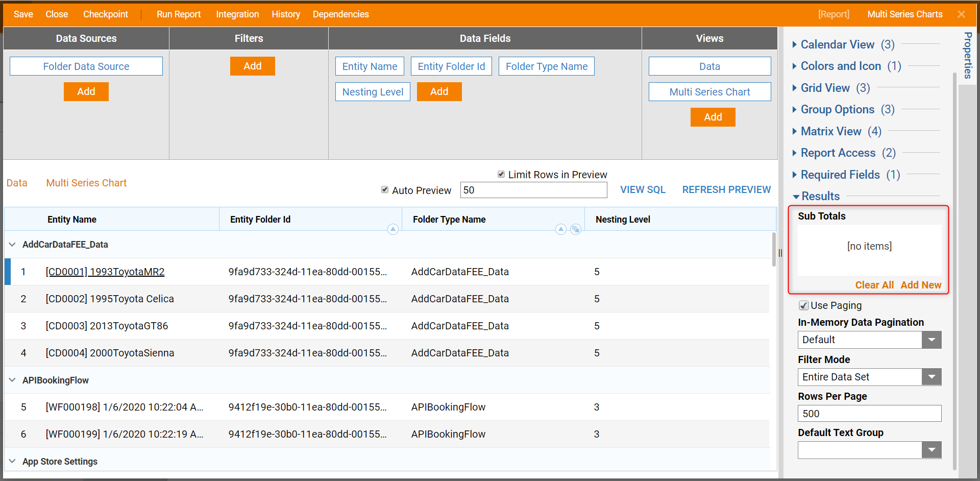
Task: Open the Integration menu item
Action: 237,14
